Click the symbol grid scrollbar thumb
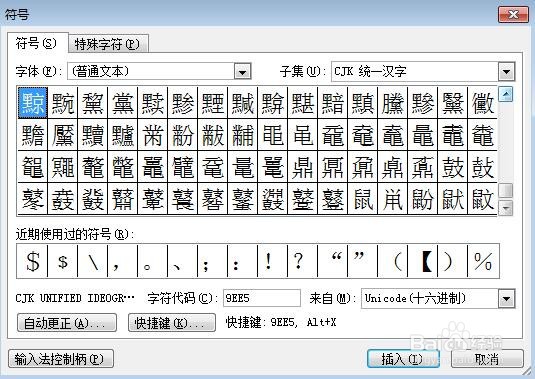This screenshot has height=379, width=535. 506,190
